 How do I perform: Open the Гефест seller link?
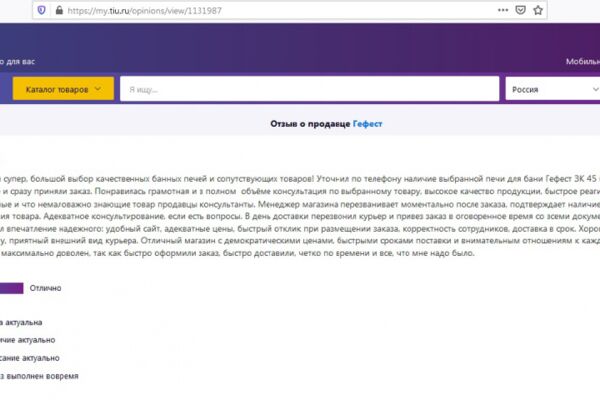tap(367, 124)
